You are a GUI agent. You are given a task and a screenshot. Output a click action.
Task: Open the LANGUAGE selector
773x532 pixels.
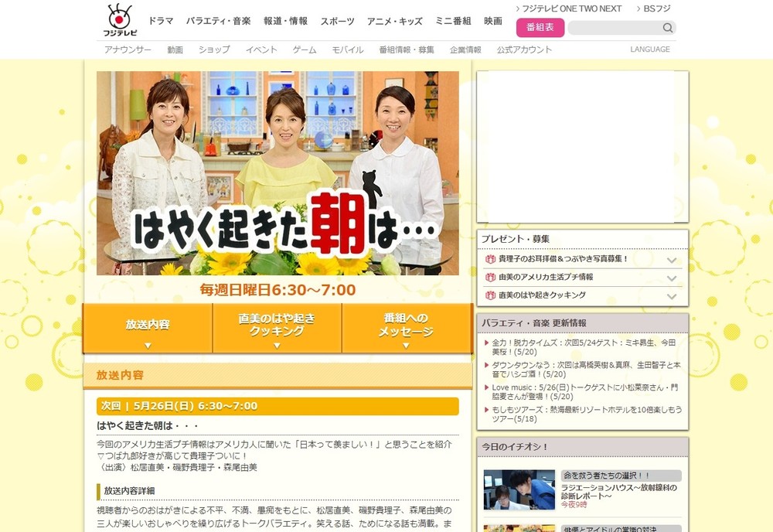coord(650,49)
